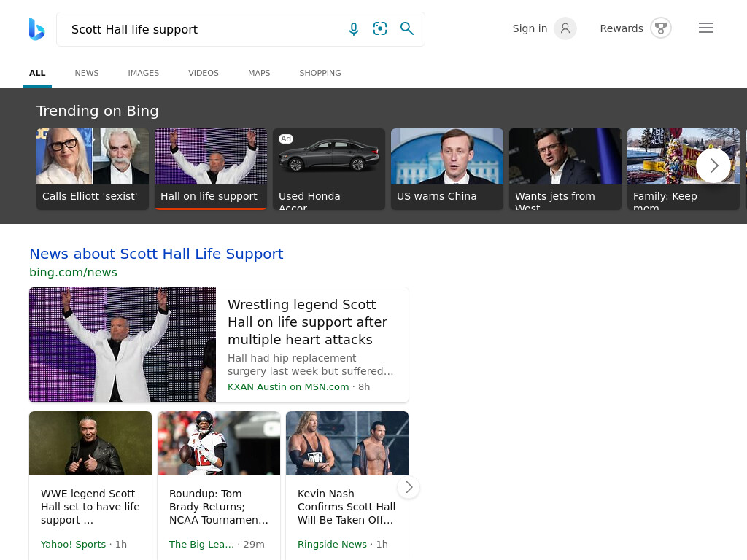
Task: Open News about Scott Hall Life Support
Action: [156, 254]
